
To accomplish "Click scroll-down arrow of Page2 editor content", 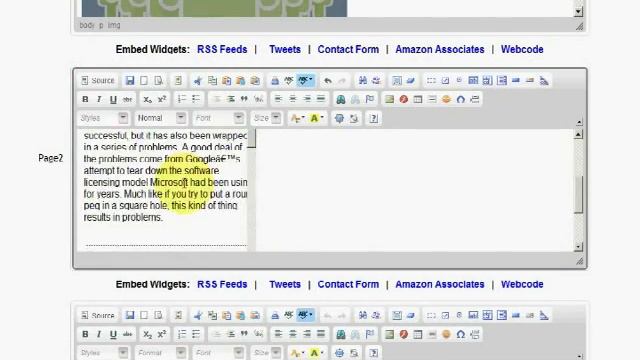I will [x=578, y=247].
